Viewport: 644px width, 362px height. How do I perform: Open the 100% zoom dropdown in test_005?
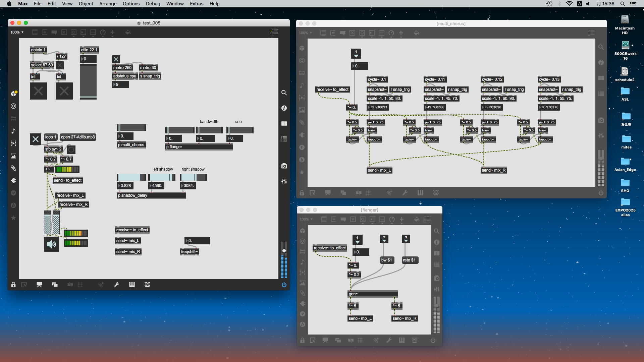point(17,32)
